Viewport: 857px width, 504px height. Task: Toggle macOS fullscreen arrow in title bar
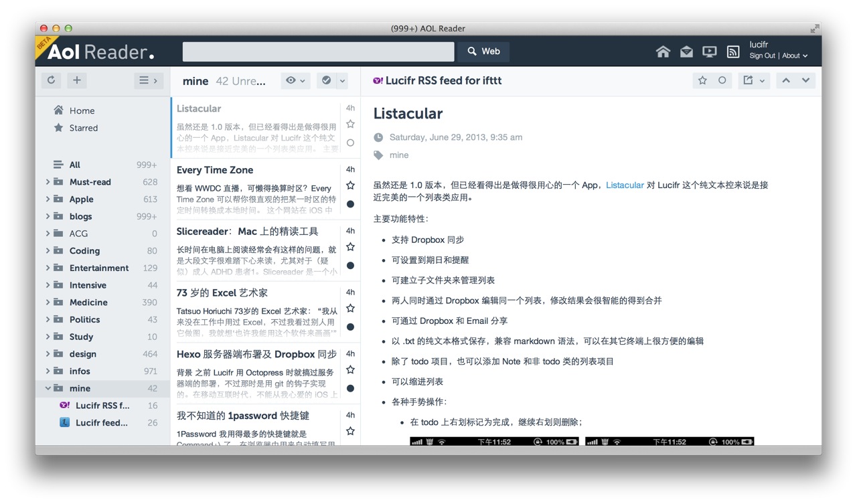coord(814,28)
